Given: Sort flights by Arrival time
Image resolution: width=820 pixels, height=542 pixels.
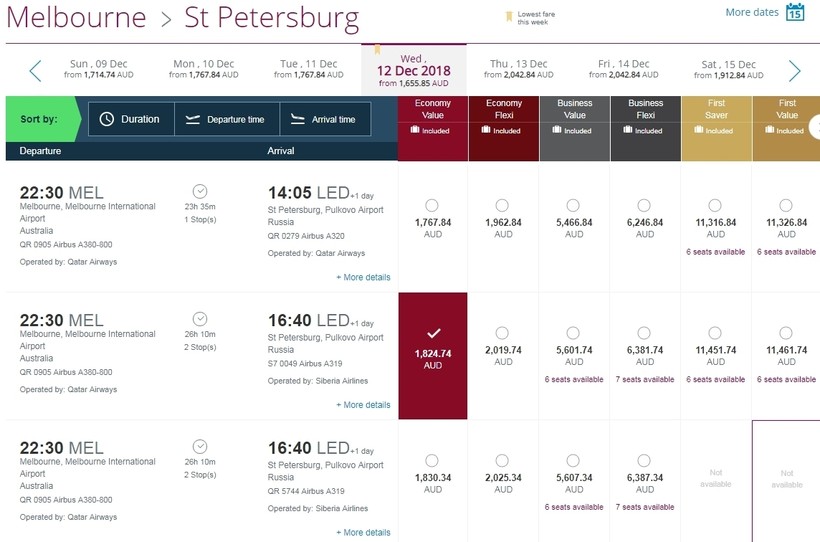Looking at the screenshot, I should [325, 119].
